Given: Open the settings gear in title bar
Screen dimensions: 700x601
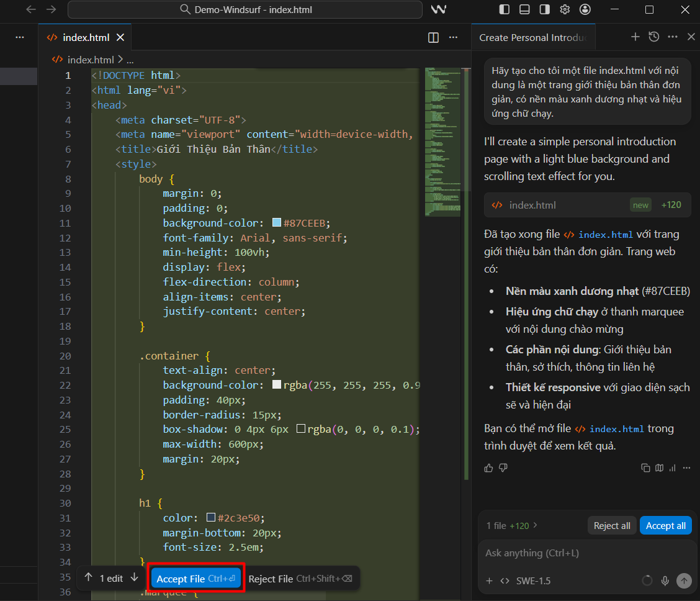Looking at the screenshot, I should coord(565,9).
